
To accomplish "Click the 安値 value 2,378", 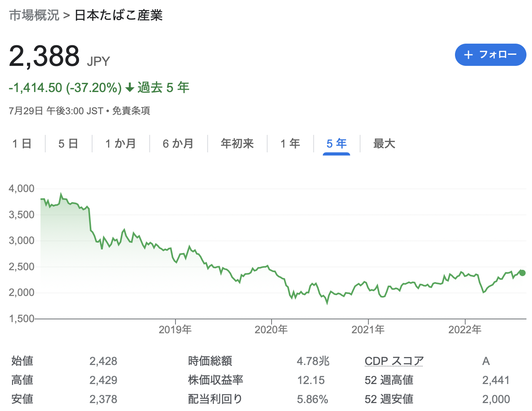I will click(x=103, y=399).
